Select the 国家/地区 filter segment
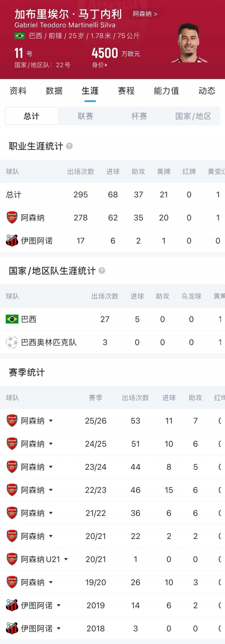 [x=193, y=116]
